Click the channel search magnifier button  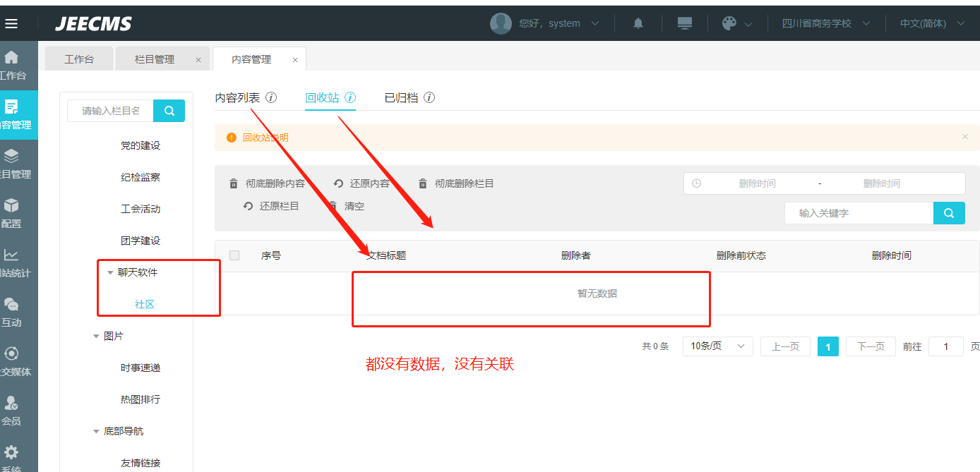tap(169, 111)
